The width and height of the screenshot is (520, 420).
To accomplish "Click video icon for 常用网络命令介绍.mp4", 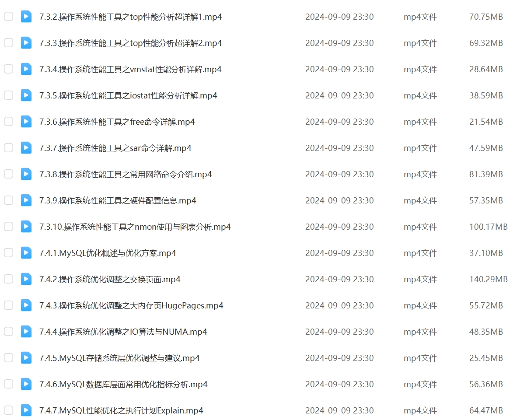I will coord(26,174).
